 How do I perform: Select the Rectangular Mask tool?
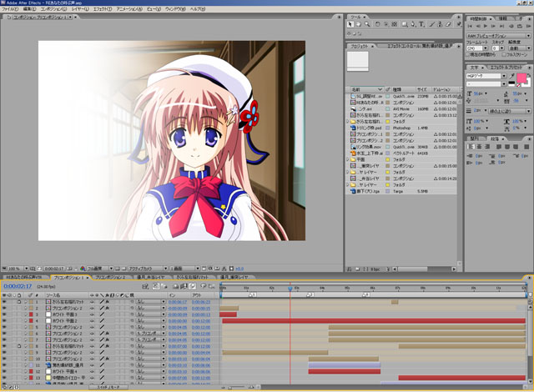tap(405, 24)
